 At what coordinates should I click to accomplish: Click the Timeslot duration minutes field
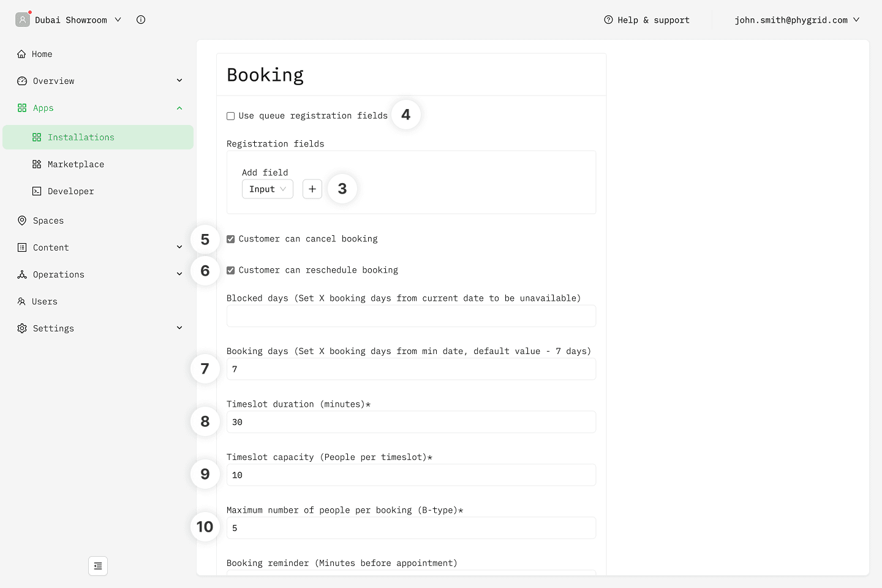coord(411,422)
